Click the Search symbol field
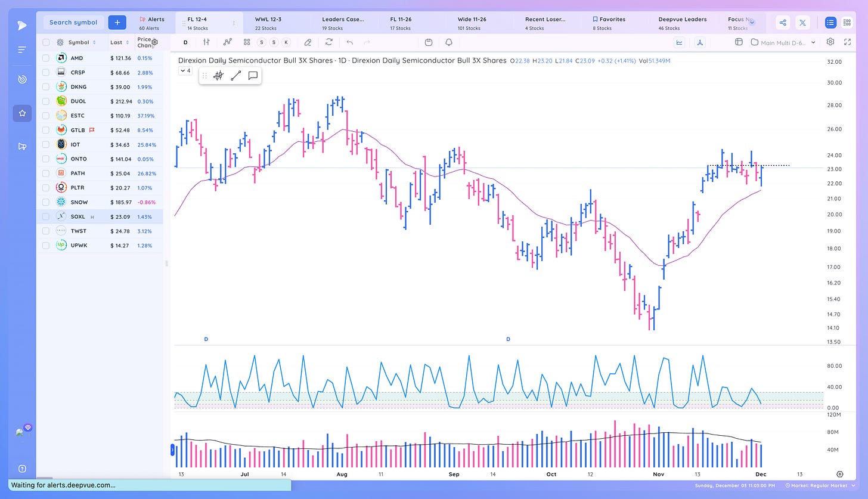Viewport: 868px width, 499px height. pos(73,23)
